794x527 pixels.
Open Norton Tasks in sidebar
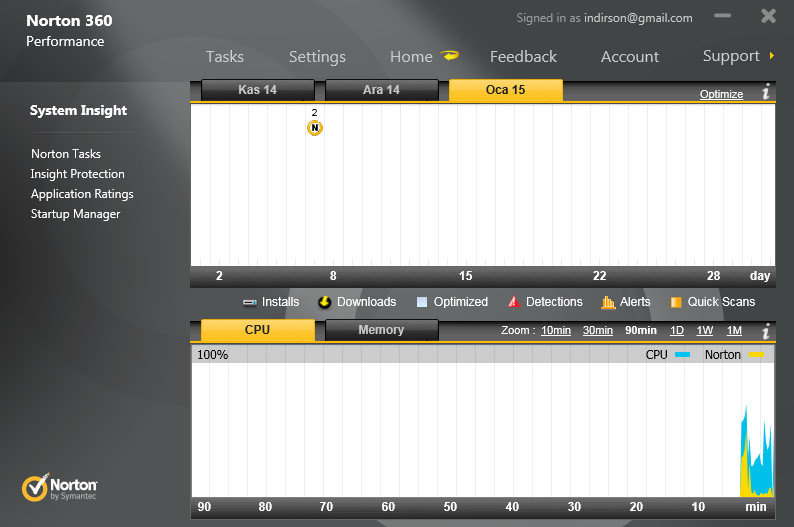66,154
